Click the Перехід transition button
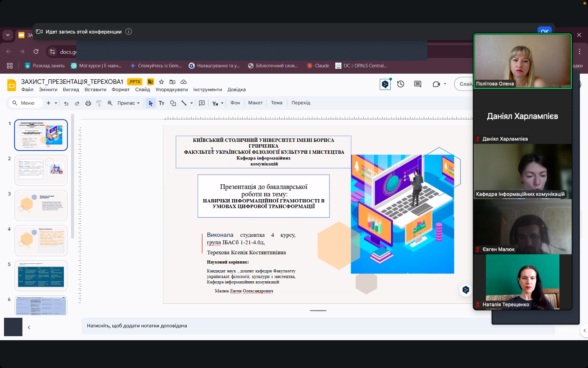Viewport: 588px width, 368px height. pyautogui.click(x=301, y=103)
